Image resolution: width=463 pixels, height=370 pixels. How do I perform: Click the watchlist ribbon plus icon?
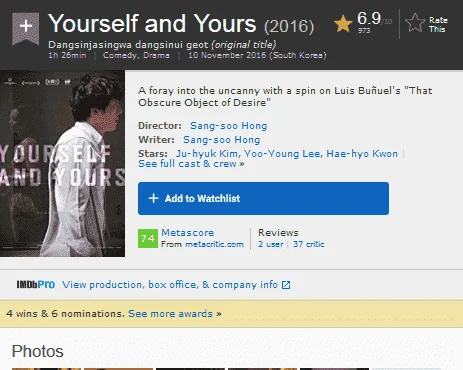coord(26,28)
